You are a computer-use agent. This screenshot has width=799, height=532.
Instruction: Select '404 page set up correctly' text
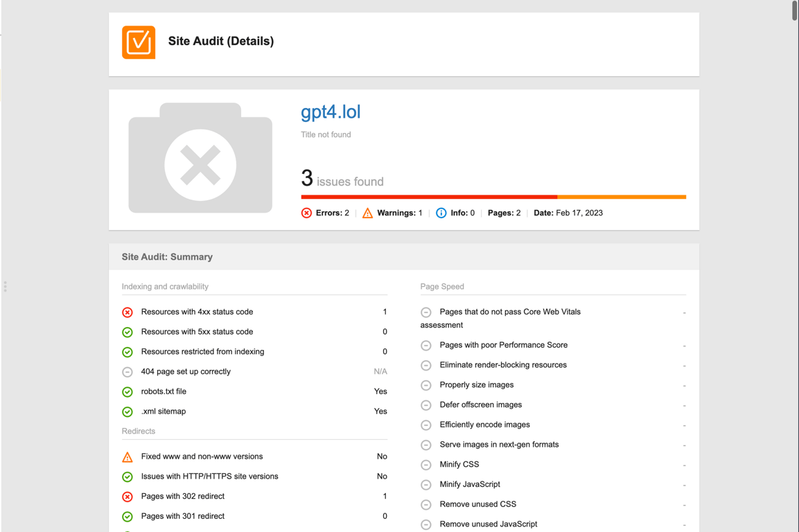[x=186, y=371]
